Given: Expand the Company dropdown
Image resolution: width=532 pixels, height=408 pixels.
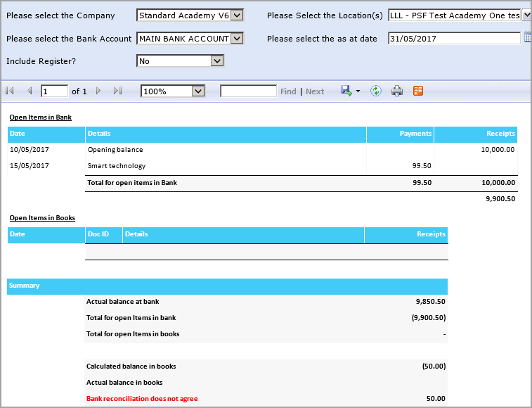Looking at the screenshot, I should (x=237, y=15).
